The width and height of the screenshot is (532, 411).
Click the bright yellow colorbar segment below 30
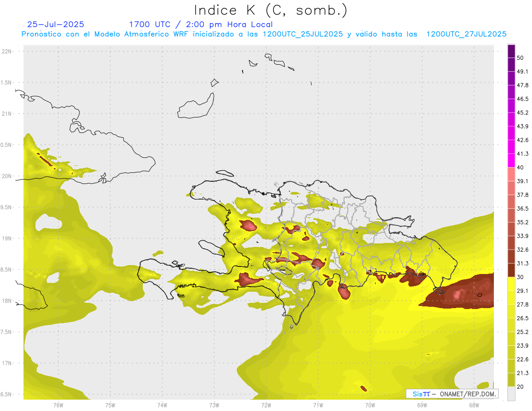click(512, 284)
